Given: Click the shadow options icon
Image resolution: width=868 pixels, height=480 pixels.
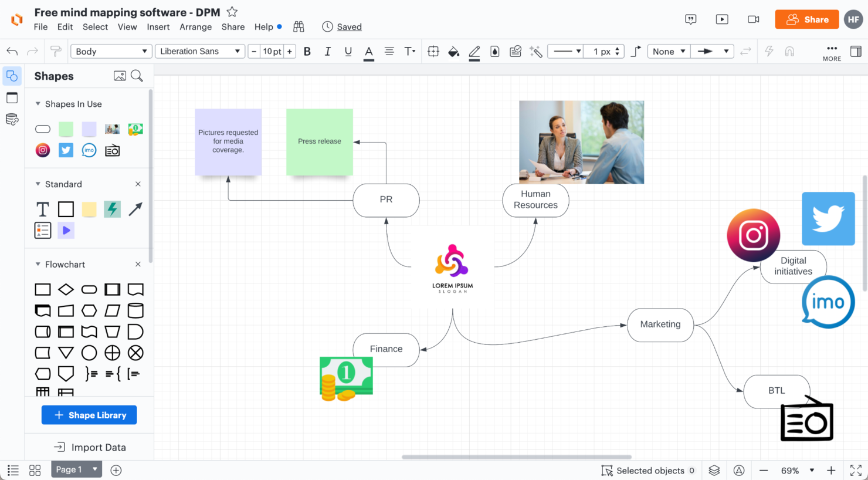Looking at the screenshot, I should pos(495,52).
